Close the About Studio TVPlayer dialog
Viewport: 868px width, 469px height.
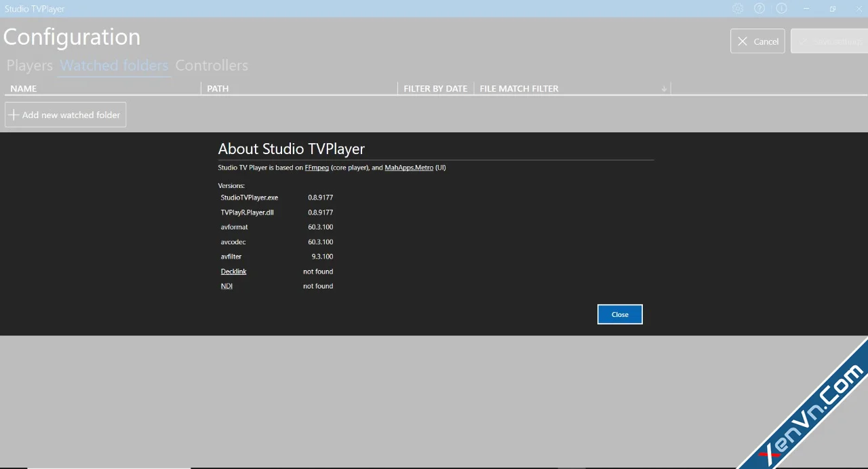pos(620,314)
